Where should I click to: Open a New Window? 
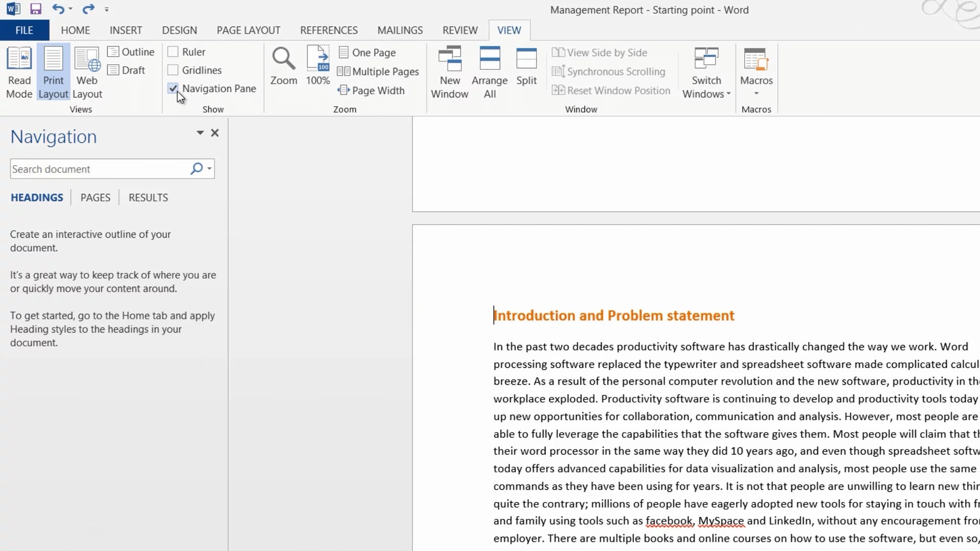[x=450, y=72]
